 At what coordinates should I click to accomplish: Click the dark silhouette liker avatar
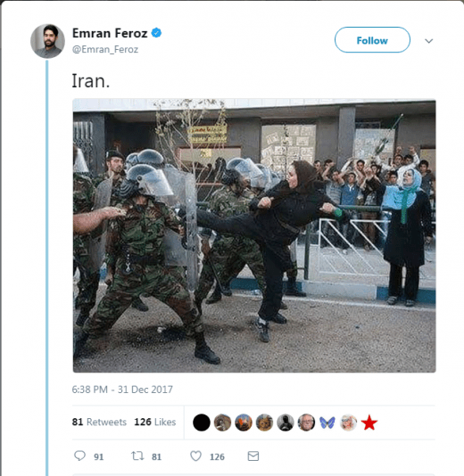(286, 423)
